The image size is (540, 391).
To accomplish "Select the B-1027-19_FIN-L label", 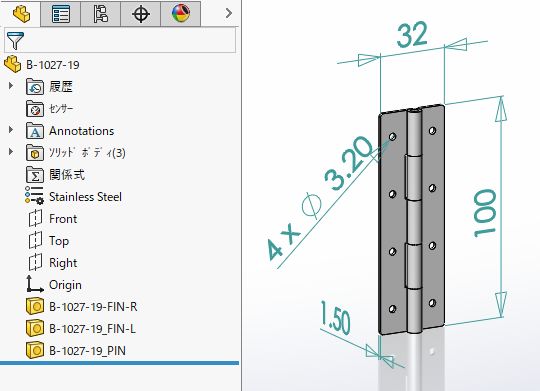I will (x=92, y=329).
